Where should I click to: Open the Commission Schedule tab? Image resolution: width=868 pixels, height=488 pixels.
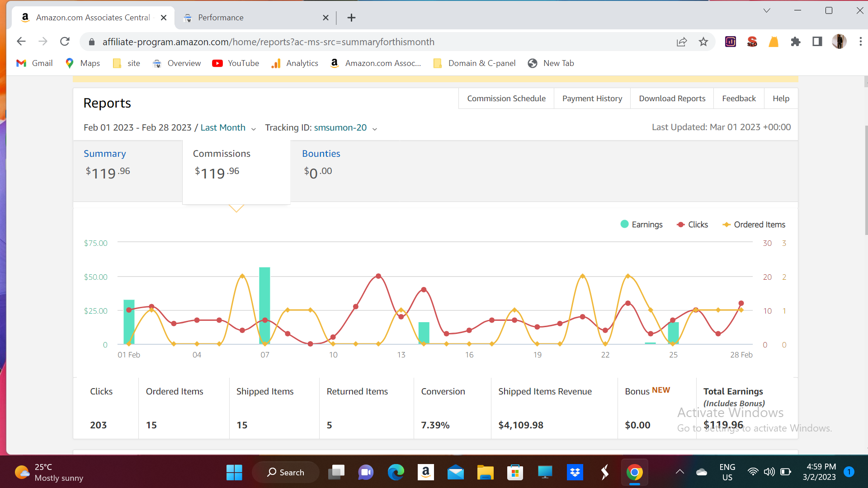coord(506,99)
